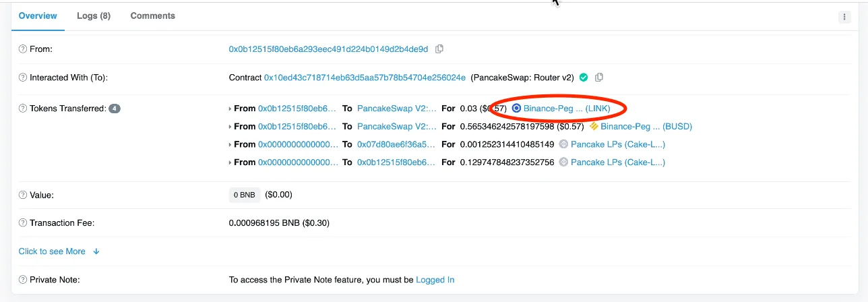Open Binance-Peg (LINK) token link

(567, 109)
